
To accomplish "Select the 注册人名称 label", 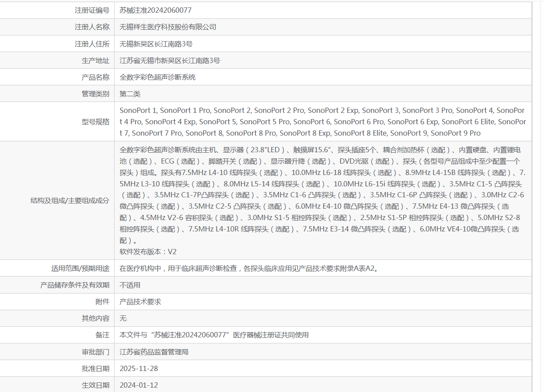I will [92, 27].
